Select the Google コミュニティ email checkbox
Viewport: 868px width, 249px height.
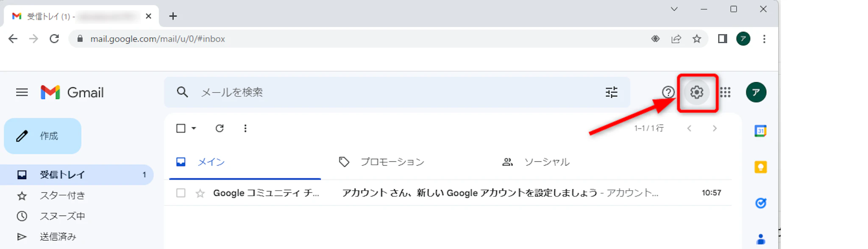coord(181,193)
